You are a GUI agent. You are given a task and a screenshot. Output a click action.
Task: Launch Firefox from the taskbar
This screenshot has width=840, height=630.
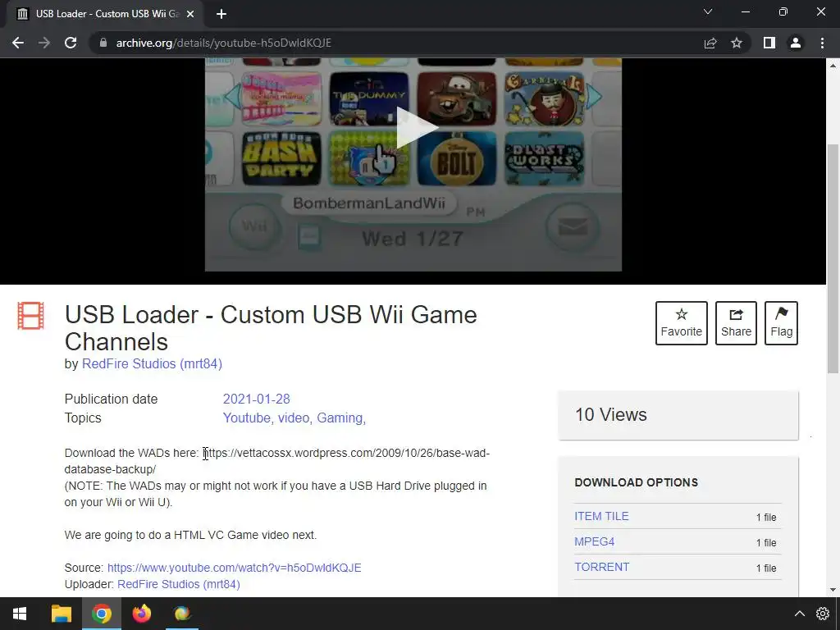click(x=141, y=614)
